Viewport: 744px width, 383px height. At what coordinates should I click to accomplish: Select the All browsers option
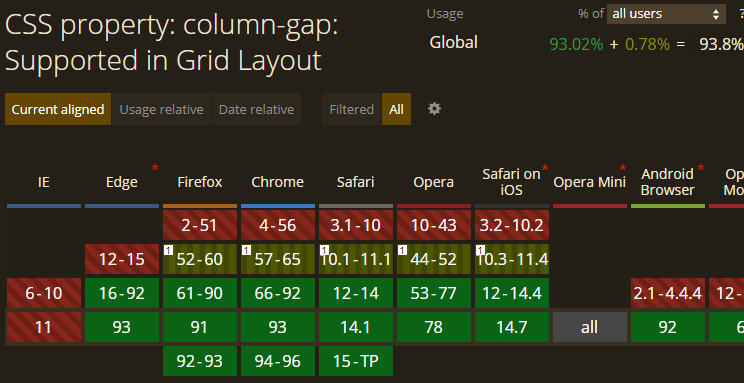point(396,109)
